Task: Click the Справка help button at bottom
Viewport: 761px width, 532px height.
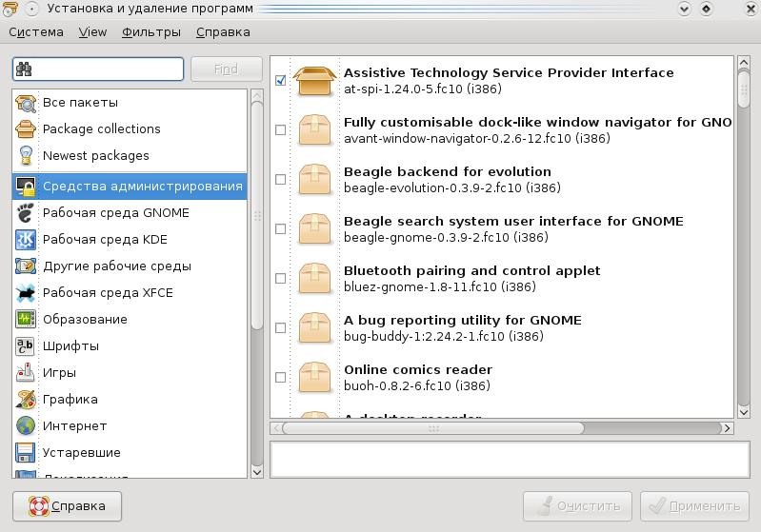Action: pos(67,505)
